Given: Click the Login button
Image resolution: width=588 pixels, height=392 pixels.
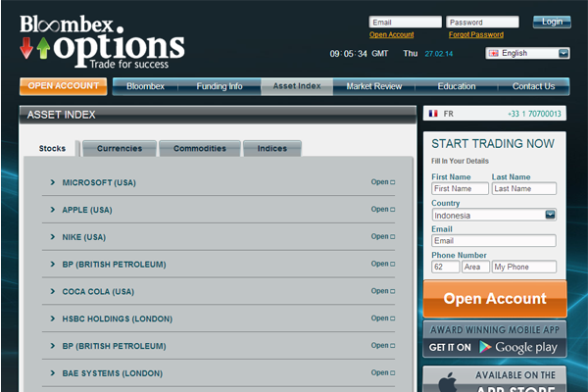Looking at the screenshot, I should point(552,22).
